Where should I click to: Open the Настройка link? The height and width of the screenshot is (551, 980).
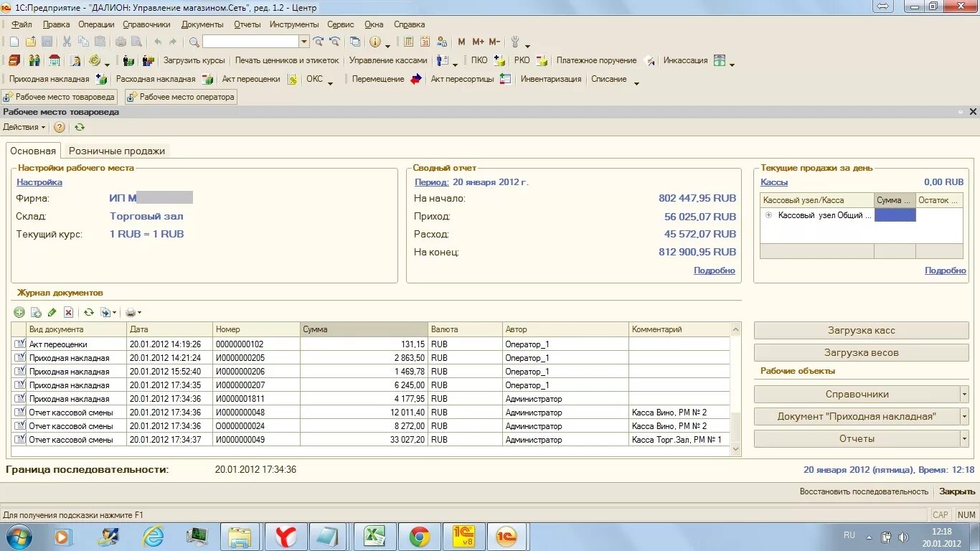tap(39, 182)
